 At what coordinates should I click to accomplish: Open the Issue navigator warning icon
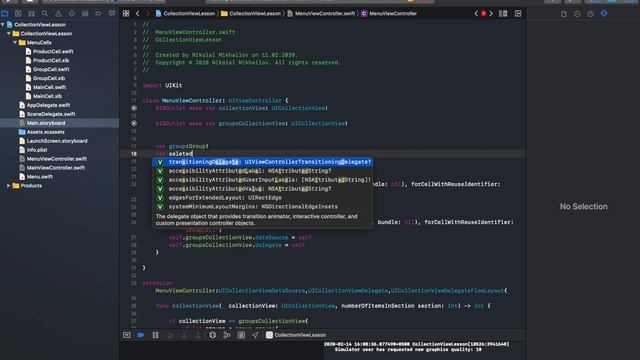coord(58,13)
